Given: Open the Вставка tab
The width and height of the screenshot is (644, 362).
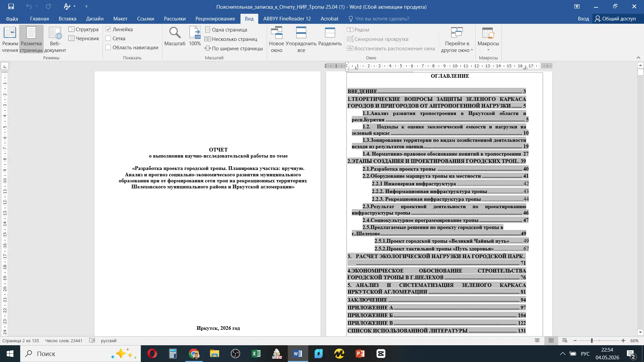Looking at the screenshot, I should [x=67, y=19].
